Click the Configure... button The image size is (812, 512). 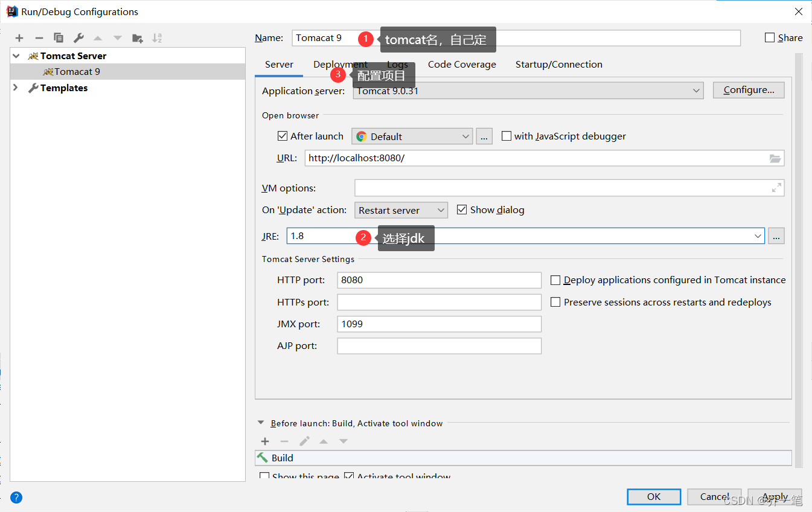point(749,90)
